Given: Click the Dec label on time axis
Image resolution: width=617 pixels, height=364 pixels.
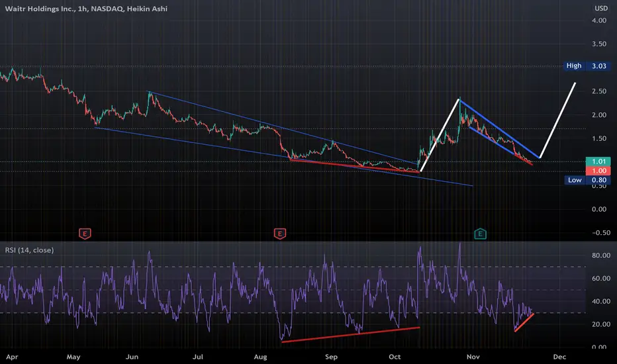Looking at the screenshot, I should (559, 357).
